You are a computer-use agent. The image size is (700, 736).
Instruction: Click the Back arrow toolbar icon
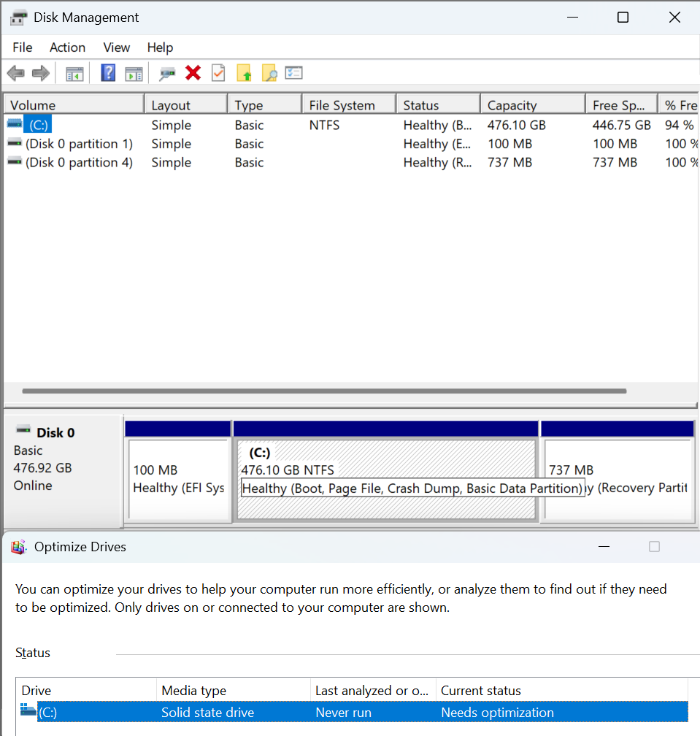(x=15, y=73)
